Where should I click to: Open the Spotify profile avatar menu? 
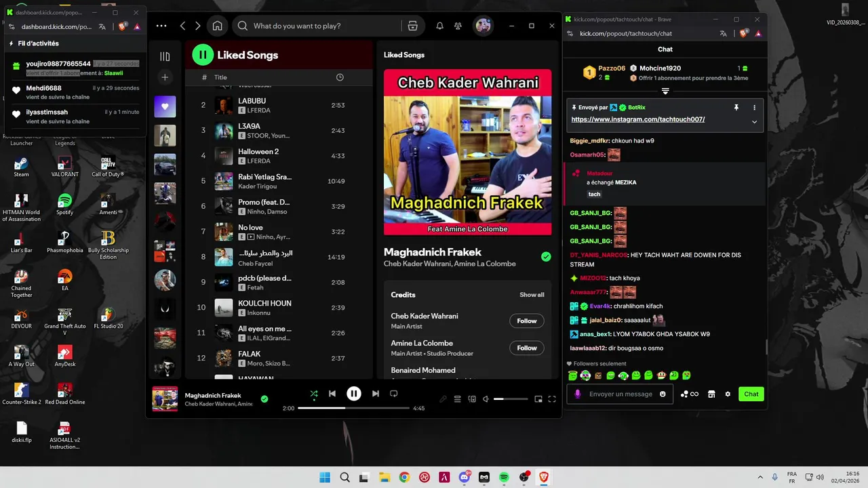coord(483,26)
